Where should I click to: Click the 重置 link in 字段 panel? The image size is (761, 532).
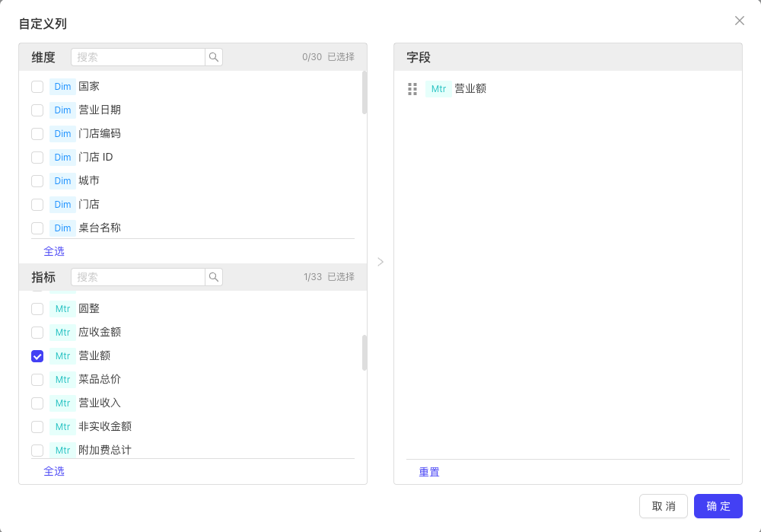click(x=429, y=473)
